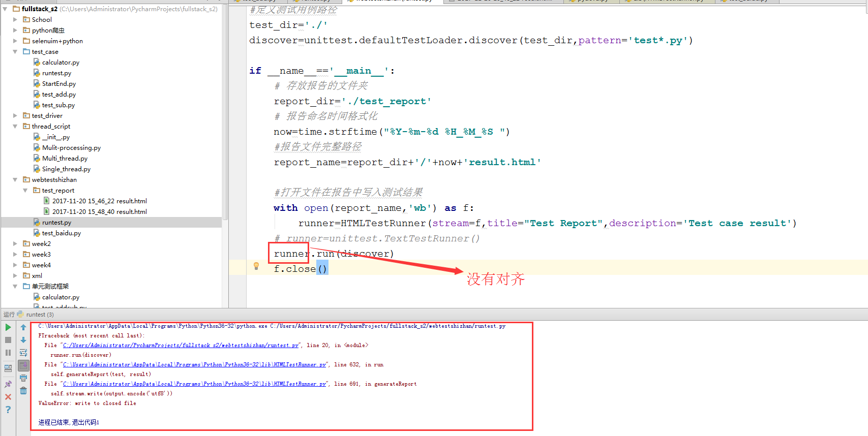868x436 pixels.
Task: Toggle scroll to end of console output
Action: coord(23,365)
